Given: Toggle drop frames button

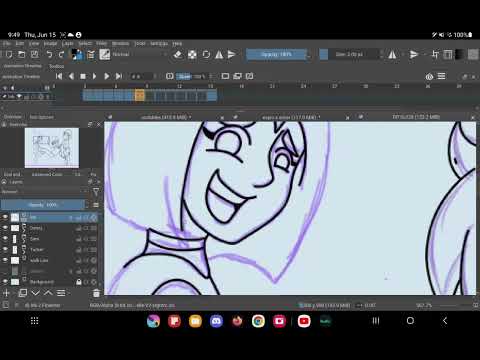Looking at the screenshot, I should tap(170, 76).
